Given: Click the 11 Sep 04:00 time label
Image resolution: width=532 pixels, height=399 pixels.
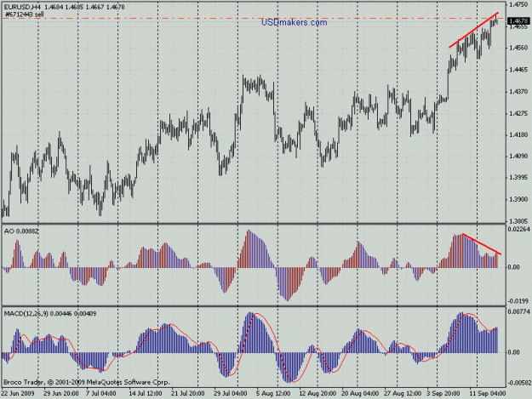Looking at the screenshot, I should pos(488,394).
